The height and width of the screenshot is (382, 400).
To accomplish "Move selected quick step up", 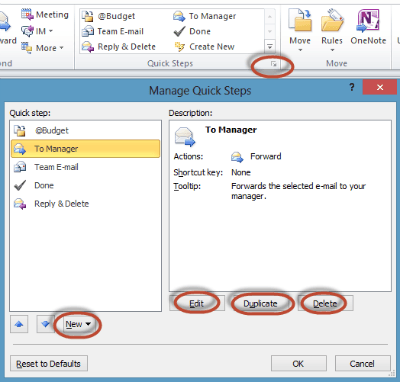I will click(x=19, y=324).
